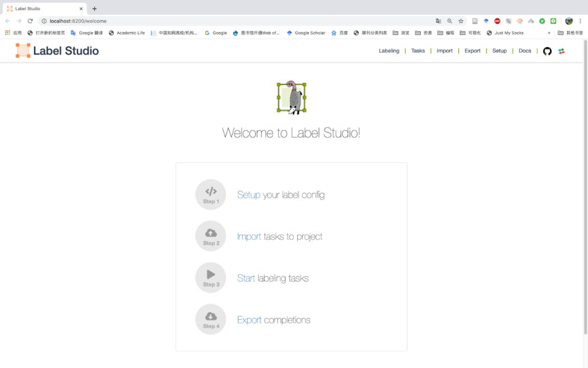Open the 中国知网高校/机构 bookmark
The width and height of the screenshot is (588, 368).
[174, 33]
